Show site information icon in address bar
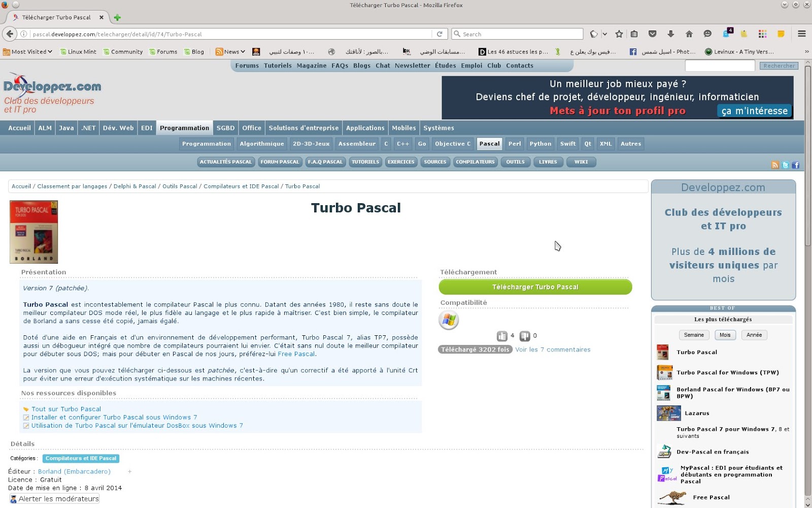 tap(23, 34)
